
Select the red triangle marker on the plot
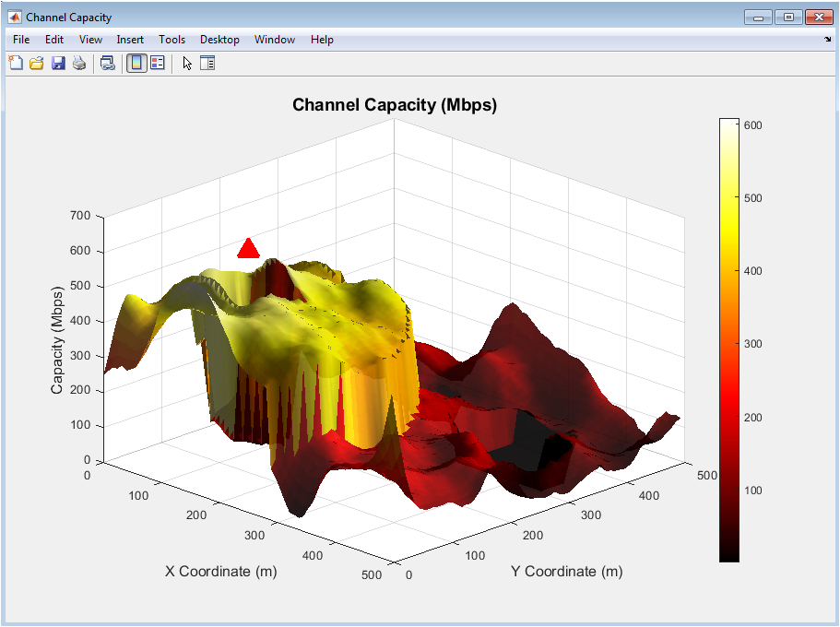(x=248, y=249)
